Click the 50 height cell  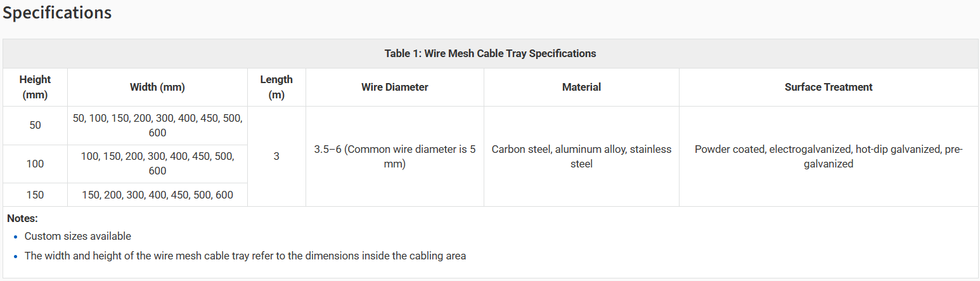(x=35, y=126)
